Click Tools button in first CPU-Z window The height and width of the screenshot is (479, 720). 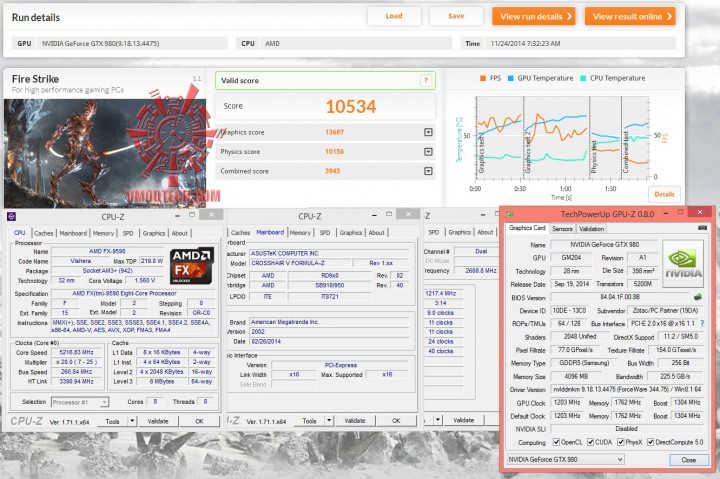click(112, 421)
